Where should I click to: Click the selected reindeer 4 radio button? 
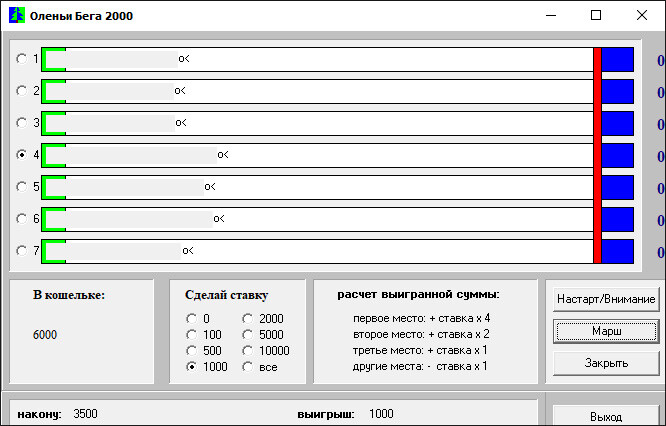point(22,155)
